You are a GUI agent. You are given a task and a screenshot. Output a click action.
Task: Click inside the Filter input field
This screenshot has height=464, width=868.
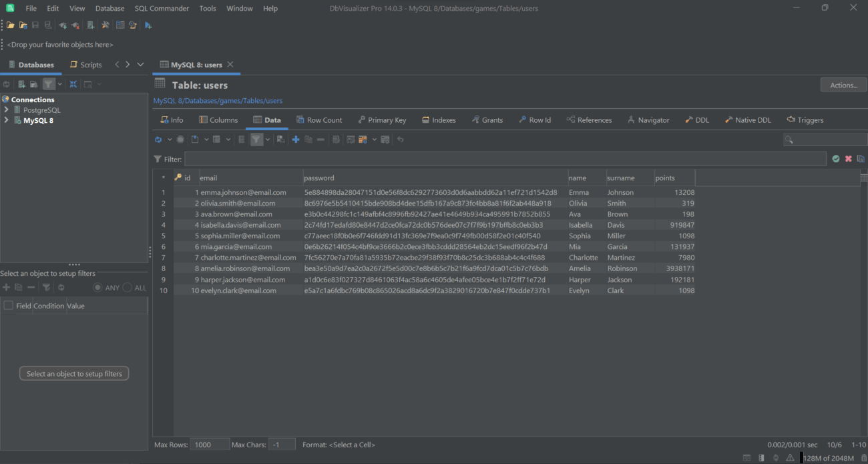467,159
